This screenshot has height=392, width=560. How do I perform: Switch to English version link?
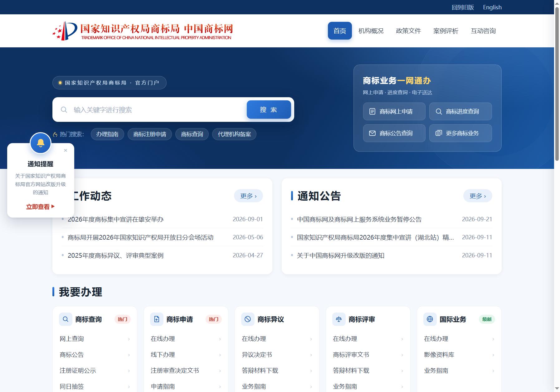(x=492, y=7)
